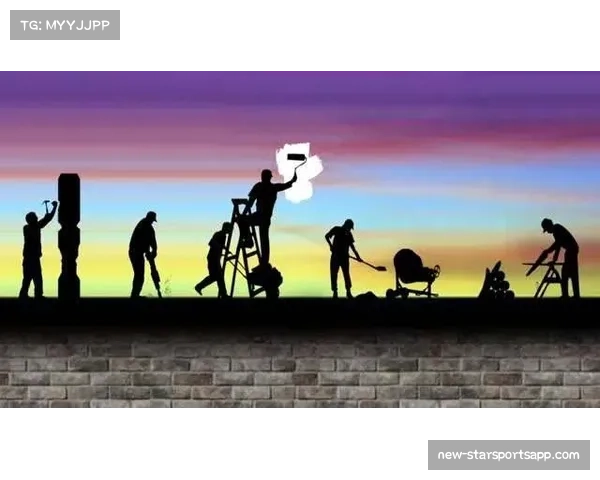
Task: Click the worker sawing at the sawhorse
Action: click(562, 255)
